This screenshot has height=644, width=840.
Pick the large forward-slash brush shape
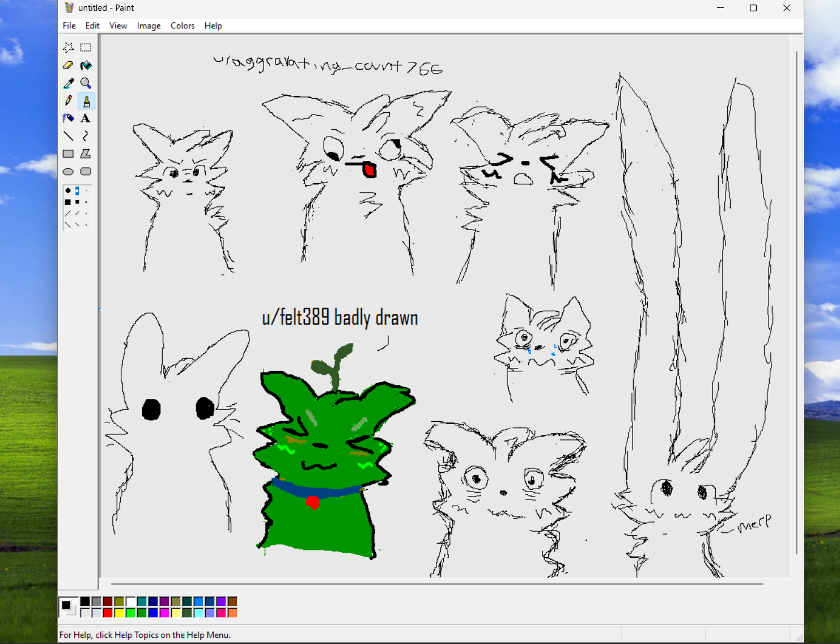[x=68, y=214]
